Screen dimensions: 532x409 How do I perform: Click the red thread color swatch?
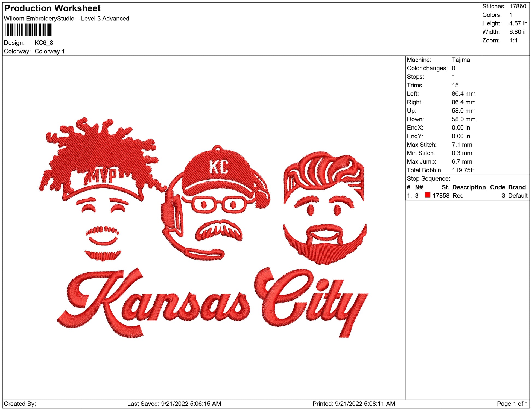point(428,195)
